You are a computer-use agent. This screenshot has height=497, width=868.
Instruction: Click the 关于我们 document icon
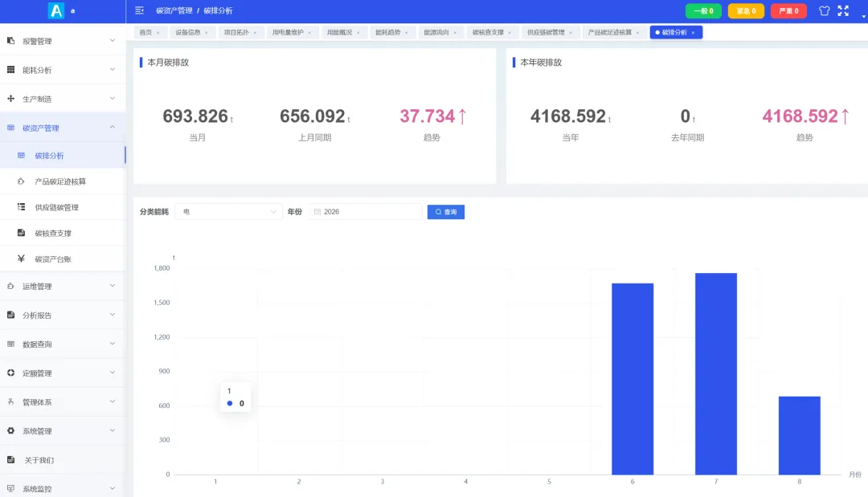point(10,459)
